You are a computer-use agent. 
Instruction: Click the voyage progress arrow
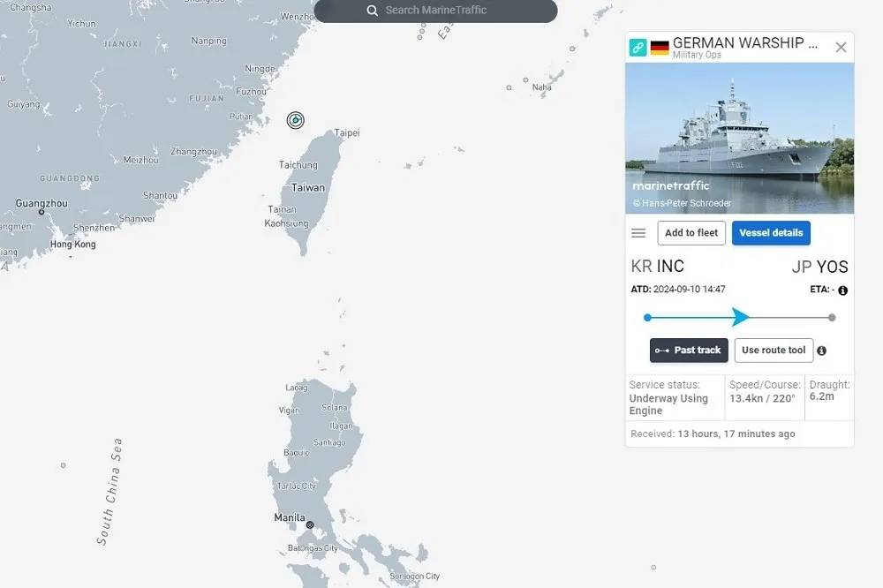point(741,317)
